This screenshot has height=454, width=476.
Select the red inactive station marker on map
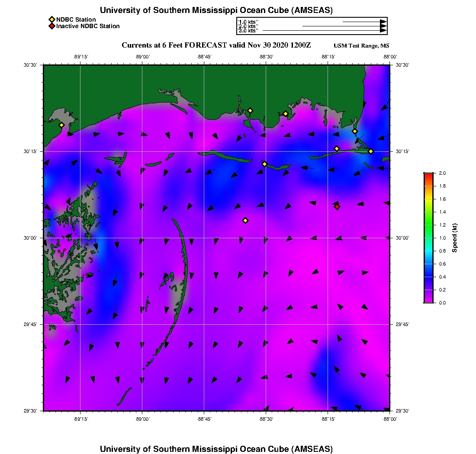[337, 207]
